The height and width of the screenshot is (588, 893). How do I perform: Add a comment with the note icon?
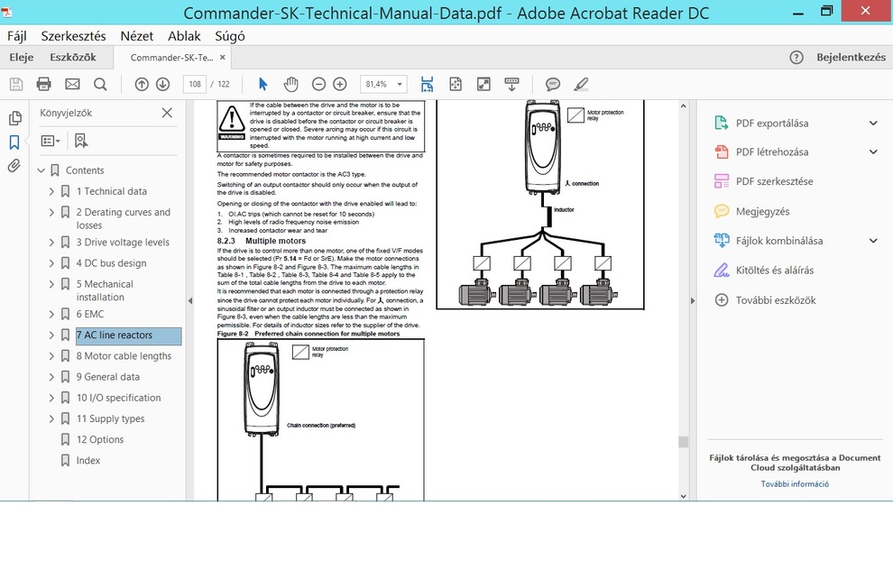(x=553, y=84)
